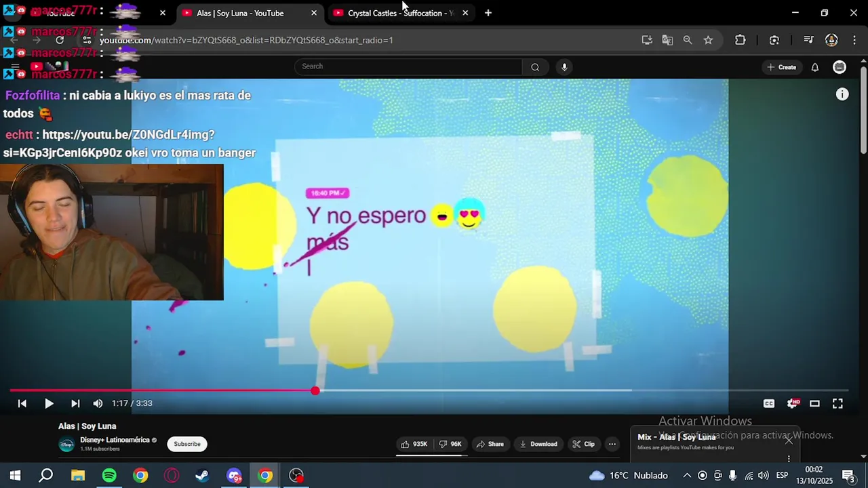Toggle closed captions CC button
This screenshot has width=868, height=488.
coord(769,403)
